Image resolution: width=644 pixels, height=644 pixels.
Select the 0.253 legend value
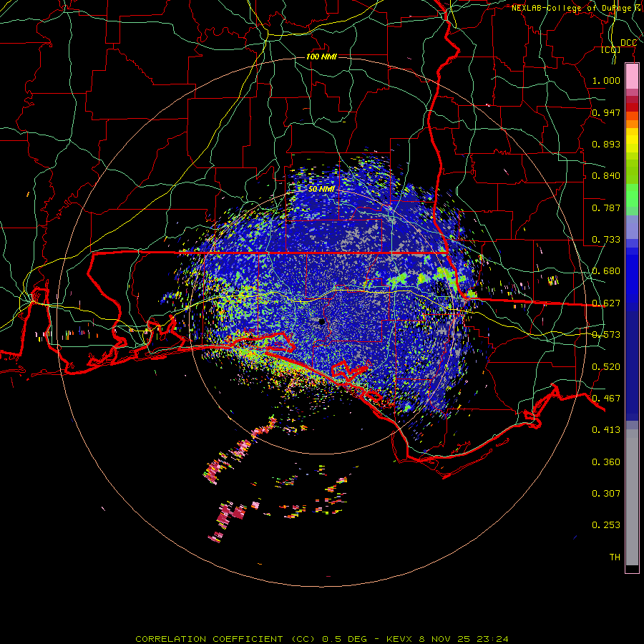click(606, 525)
